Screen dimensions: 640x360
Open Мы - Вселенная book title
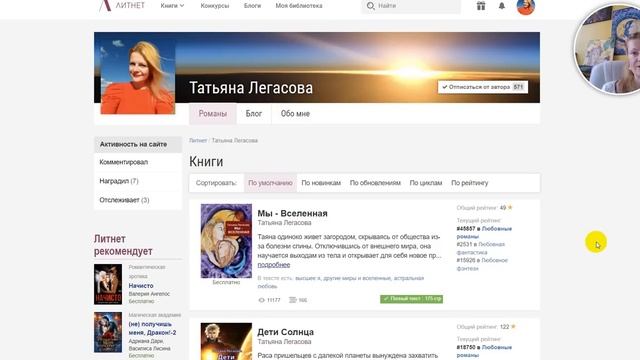point(292,213)
